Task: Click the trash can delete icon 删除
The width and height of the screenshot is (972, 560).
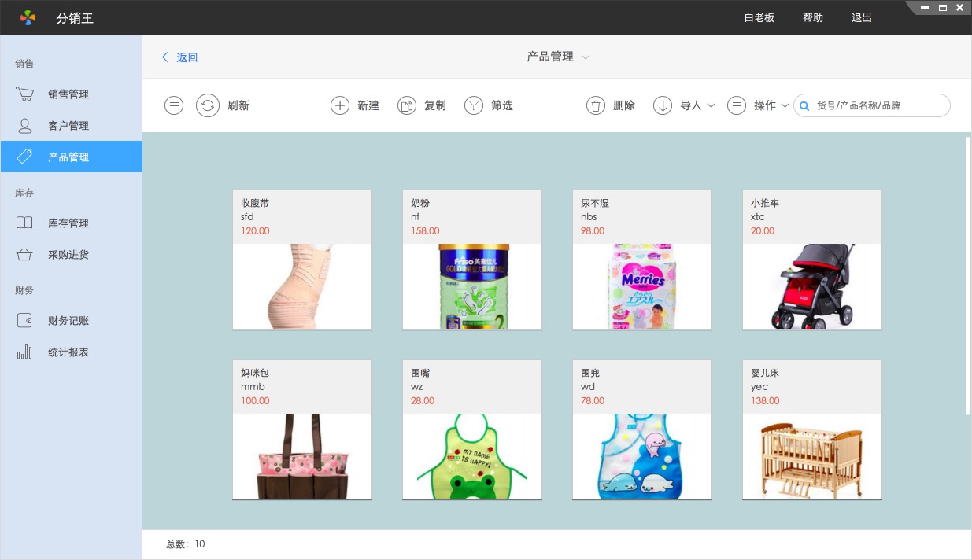Action: 596,105
